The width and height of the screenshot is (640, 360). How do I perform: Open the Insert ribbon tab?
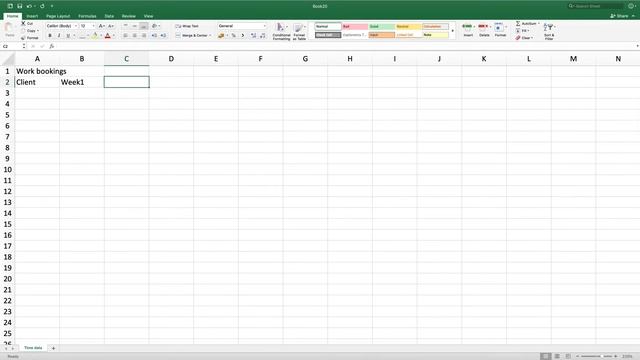click(x=32, y=16)
